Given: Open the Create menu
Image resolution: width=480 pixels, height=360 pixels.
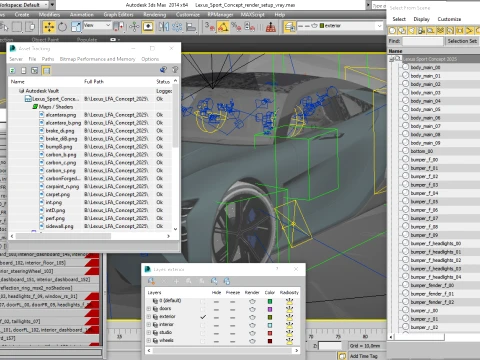Looking at the screenshot, I should [22, 15].
